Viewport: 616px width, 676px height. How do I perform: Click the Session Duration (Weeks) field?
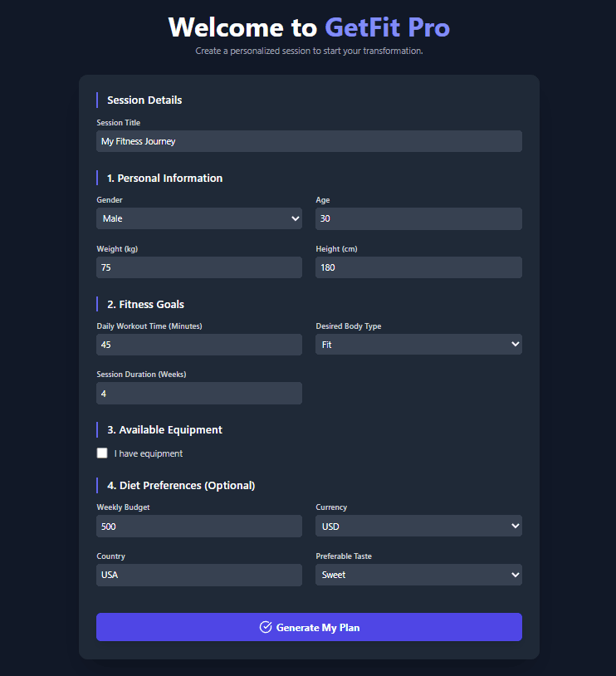click(199, 393)
